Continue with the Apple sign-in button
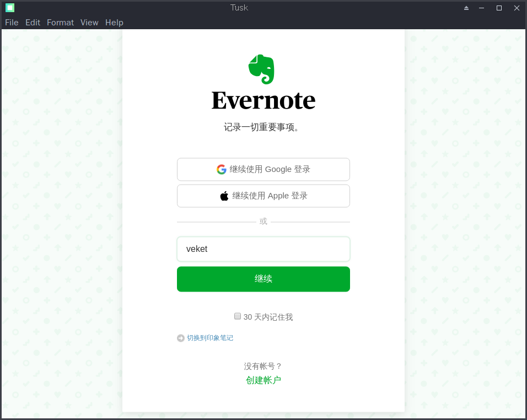Screen dimensions: 527x420 point(263,196)
